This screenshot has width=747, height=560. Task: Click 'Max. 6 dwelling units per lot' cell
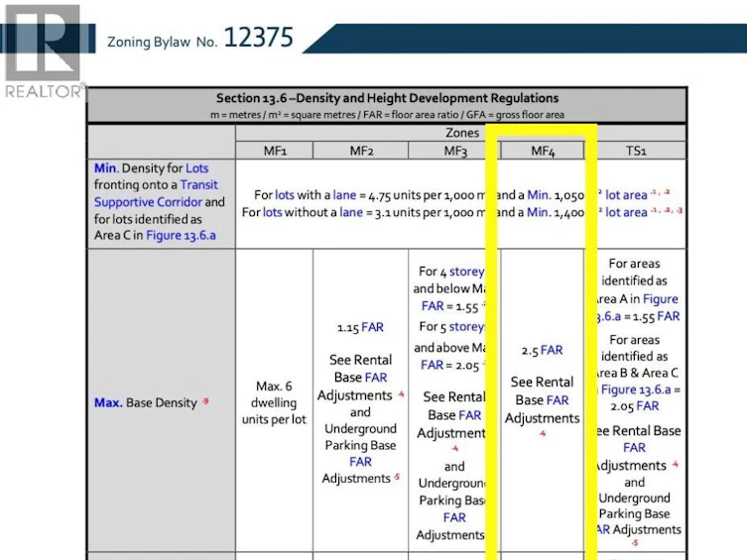tap(274, 402)
